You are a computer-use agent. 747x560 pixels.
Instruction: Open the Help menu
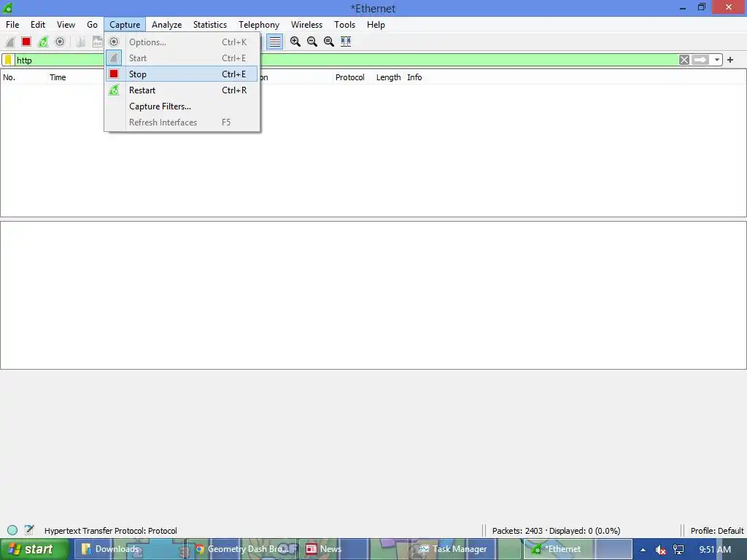376,25
